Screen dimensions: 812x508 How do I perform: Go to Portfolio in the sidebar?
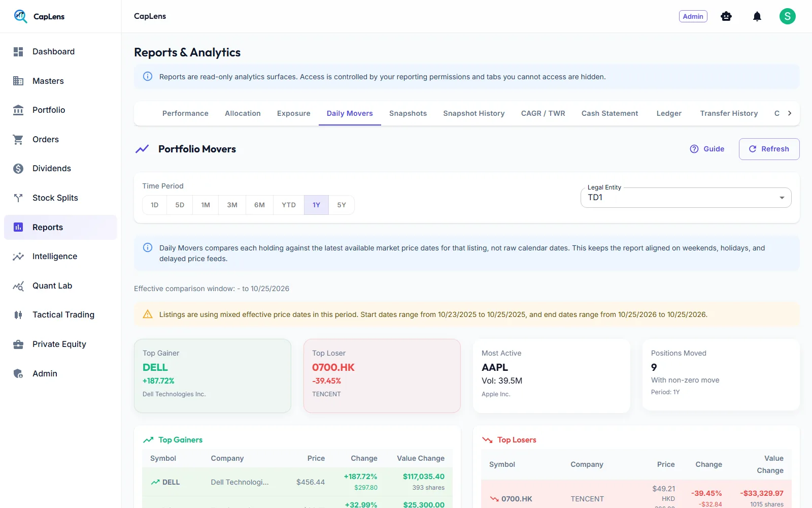click(60, 110)
